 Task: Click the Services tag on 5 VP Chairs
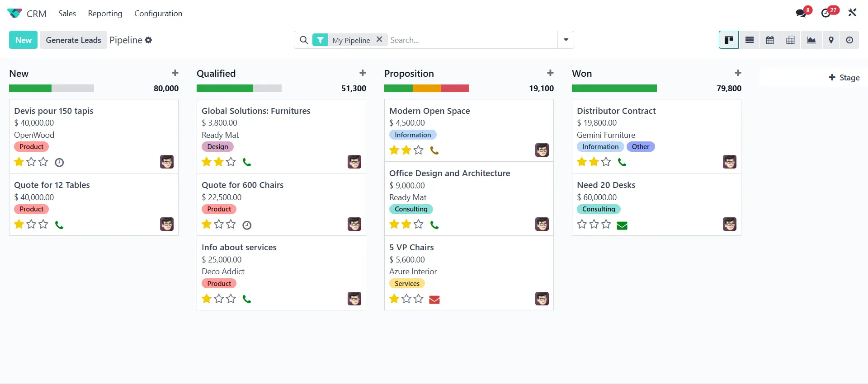point(407,284)
